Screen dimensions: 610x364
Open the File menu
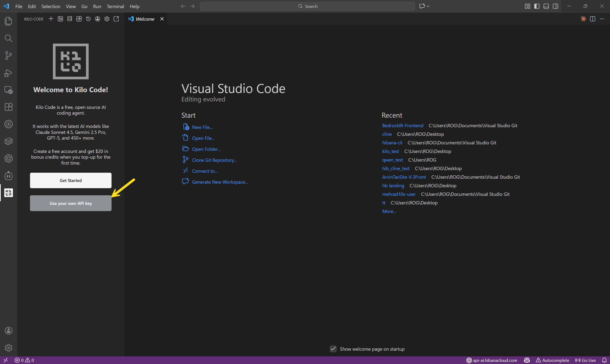[19, 6]
